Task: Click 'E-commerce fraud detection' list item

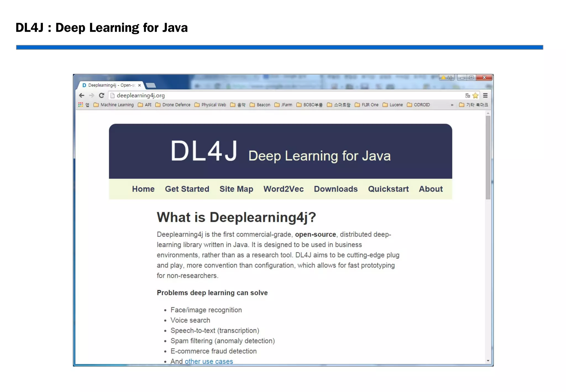Action: pos(213,351)
